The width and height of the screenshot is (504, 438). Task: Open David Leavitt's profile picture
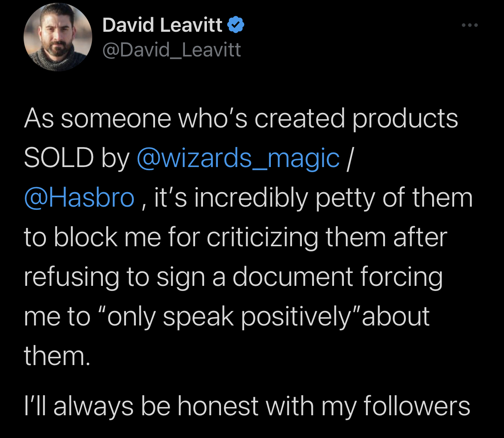(58, 37)
